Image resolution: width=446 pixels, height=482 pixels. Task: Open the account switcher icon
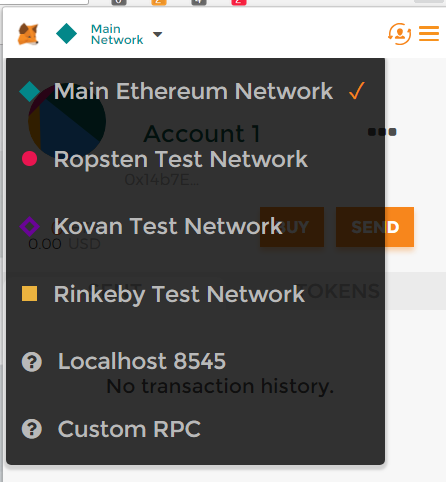point(399,34)
